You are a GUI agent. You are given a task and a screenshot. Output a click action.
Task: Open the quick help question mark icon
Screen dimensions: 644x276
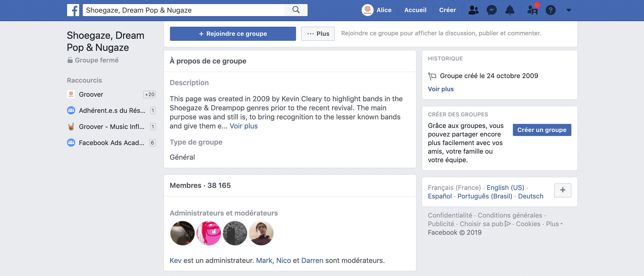click(551, 10)
